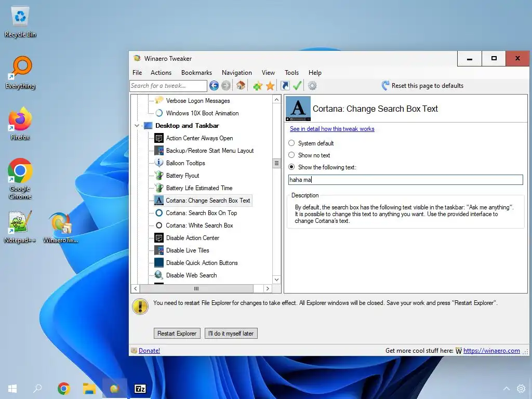
Task: Open Google Chrome desktop shortcut
Action: coord(20,179)
